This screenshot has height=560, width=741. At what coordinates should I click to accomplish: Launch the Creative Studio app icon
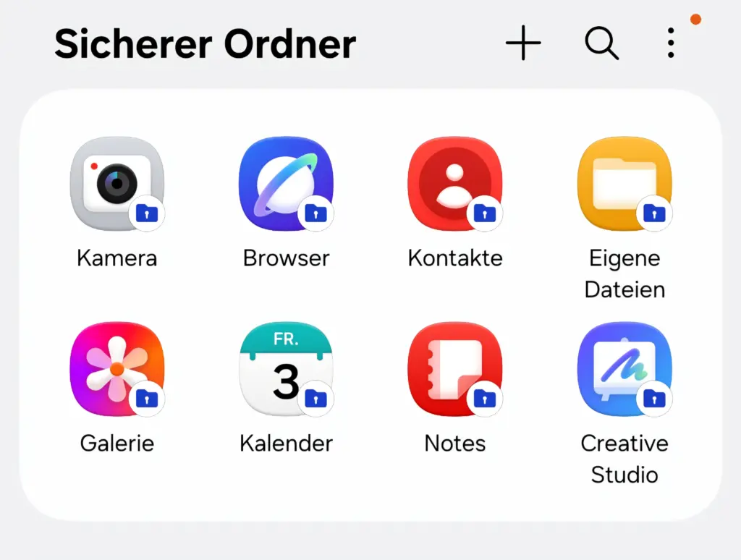pyautogui.click(x=624, y=368)
